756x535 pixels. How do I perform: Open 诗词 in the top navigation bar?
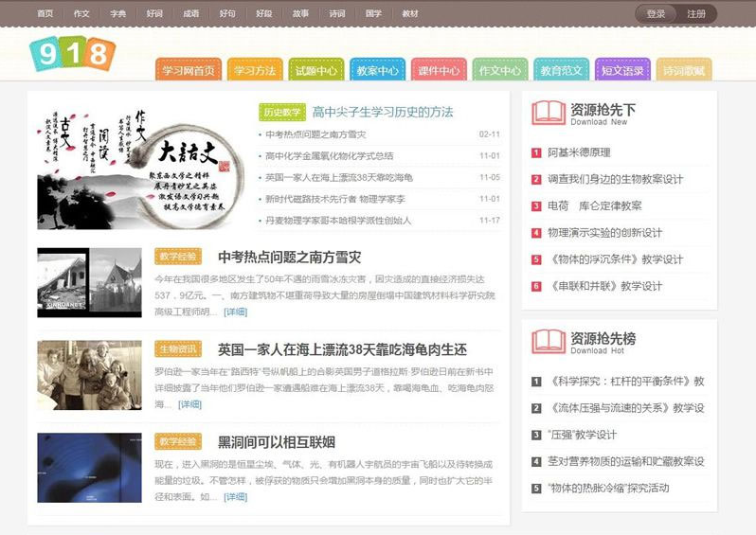(337, 13)
